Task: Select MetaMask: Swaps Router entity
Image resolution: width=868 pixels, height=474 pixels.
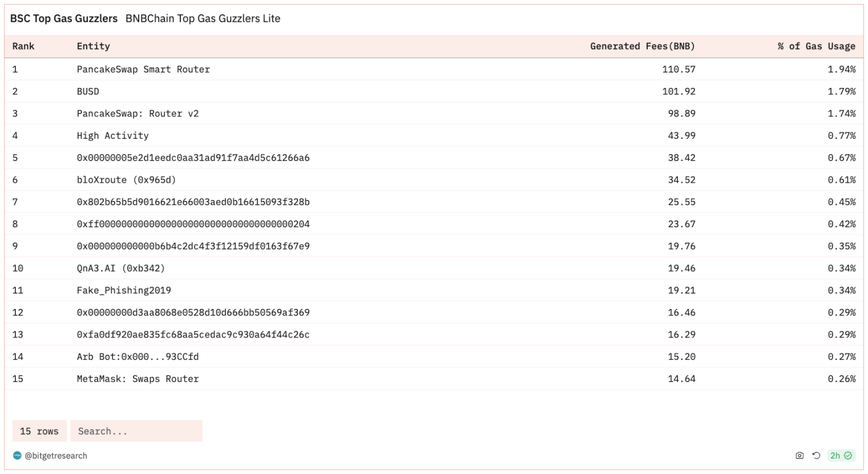Action: pos(138,379)
